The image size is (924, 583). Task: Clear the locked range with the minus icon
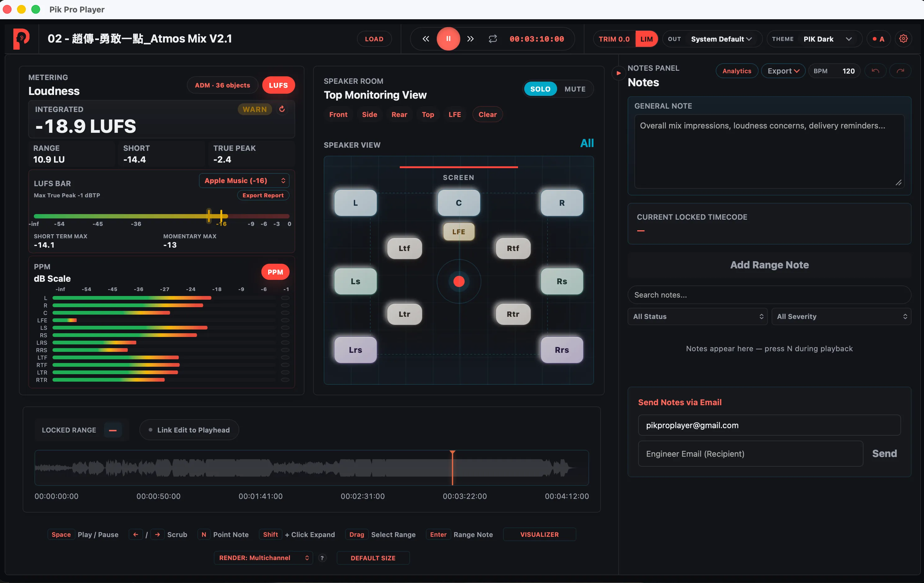[112, 430]
